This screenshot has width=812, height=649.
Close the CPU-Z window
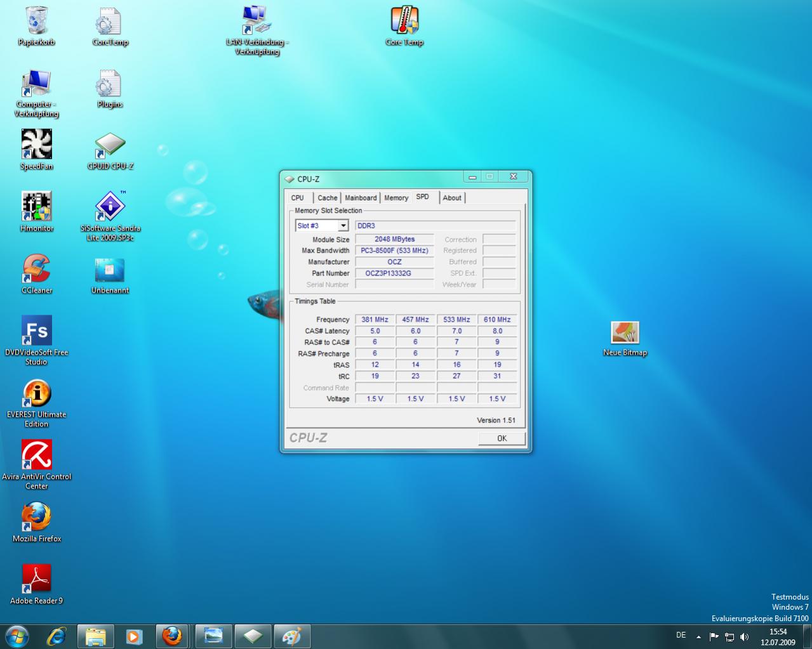click(x=514, y=177)
